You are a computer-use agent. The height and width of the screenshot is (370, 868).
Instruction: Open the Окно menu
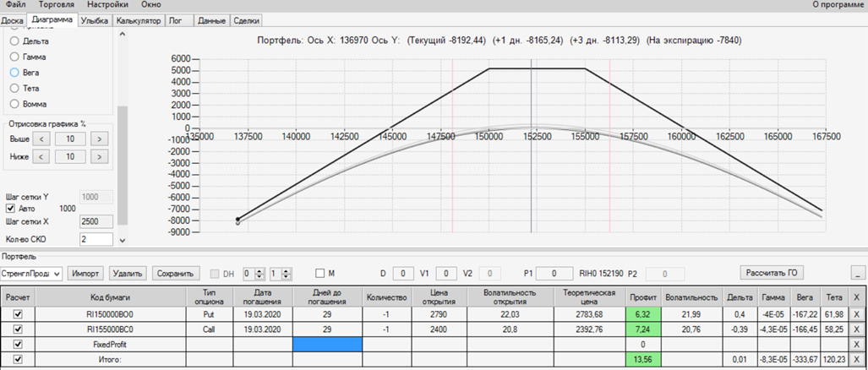click(151, 4)
